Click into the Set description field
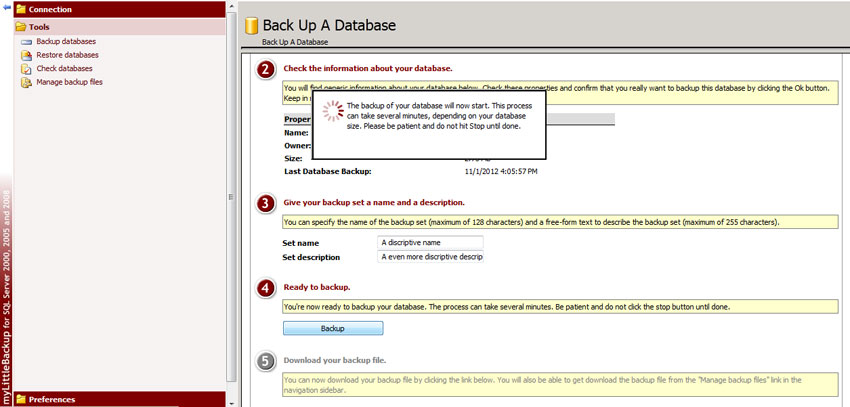 (430, 256)
